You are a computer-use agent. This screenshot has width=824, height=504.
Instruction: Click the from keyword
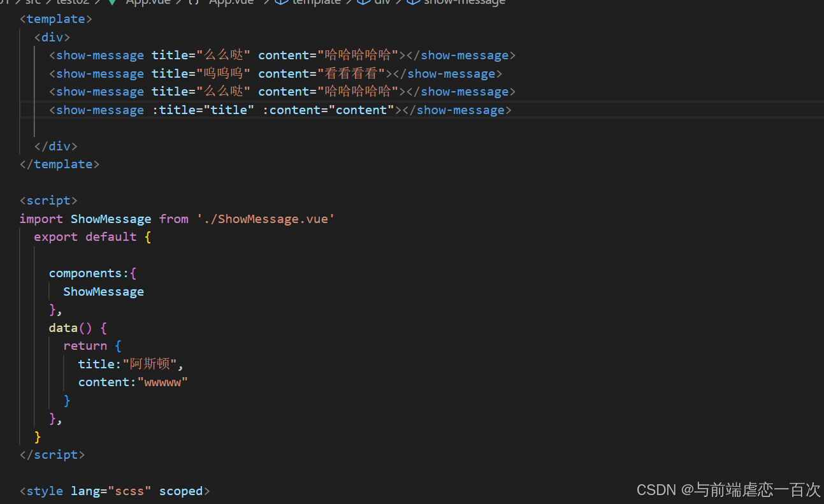coord(174,219)
